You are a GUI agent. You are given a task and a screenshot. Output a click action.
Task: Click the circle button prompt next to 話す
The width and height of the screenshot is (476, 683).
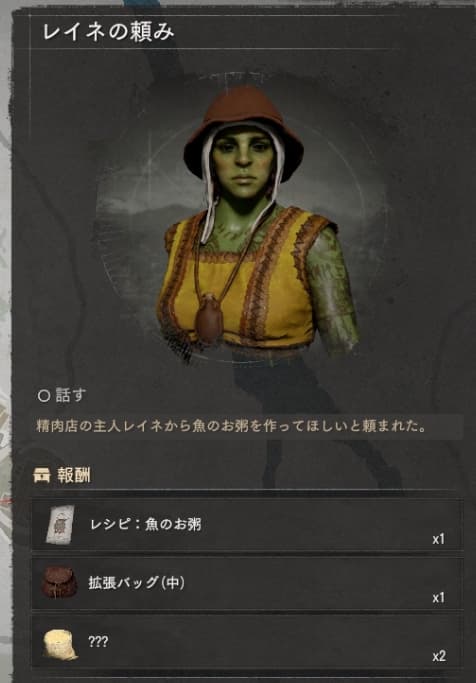click(x=44, y=396)
